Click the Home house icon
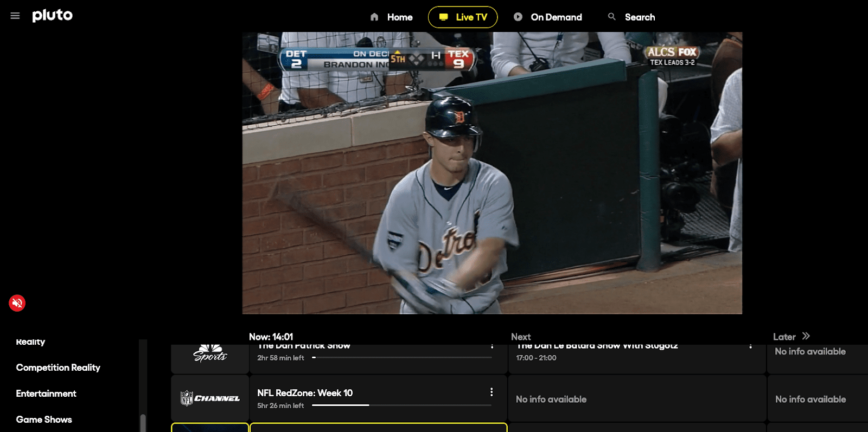 pyautogui.click(x=374, y=17)
